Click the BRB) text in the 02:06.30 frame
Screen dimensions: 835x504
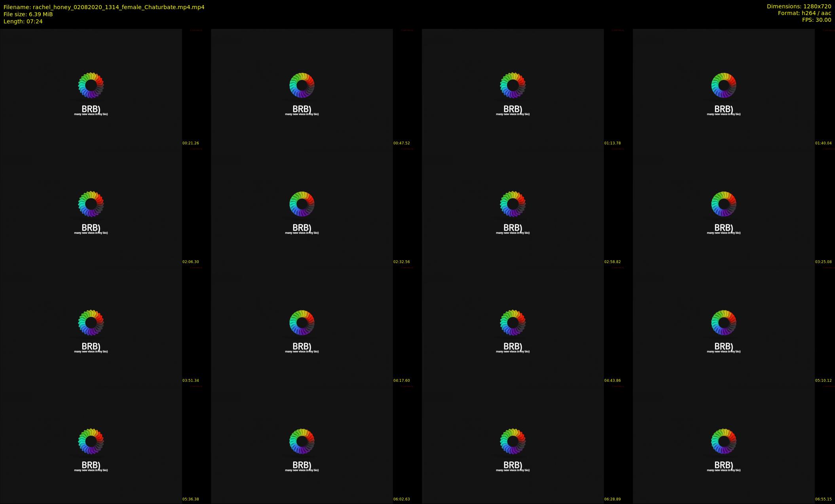pos(91,227)
